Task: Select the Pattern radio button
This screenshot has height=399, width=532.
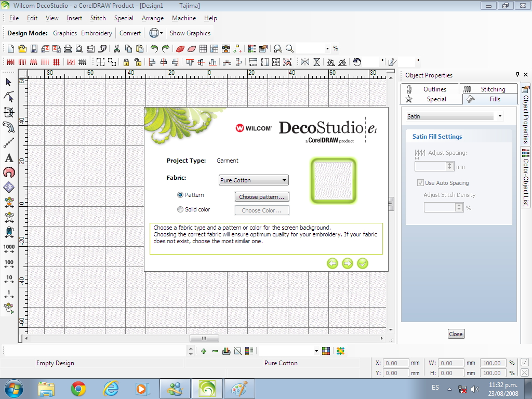Action: pyautogui.click(x=180, y=195)
